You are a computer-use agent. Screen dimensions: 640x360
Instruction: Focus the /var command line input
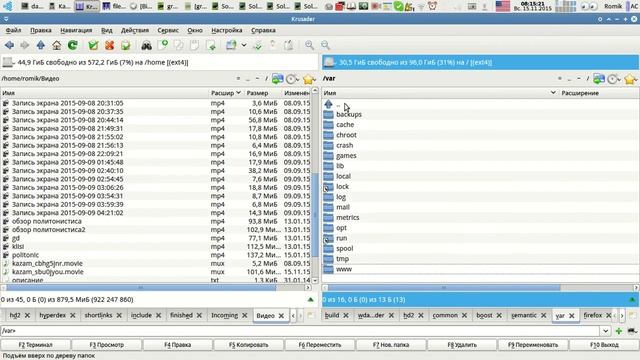pyautogui.click(x=300, y=331)
